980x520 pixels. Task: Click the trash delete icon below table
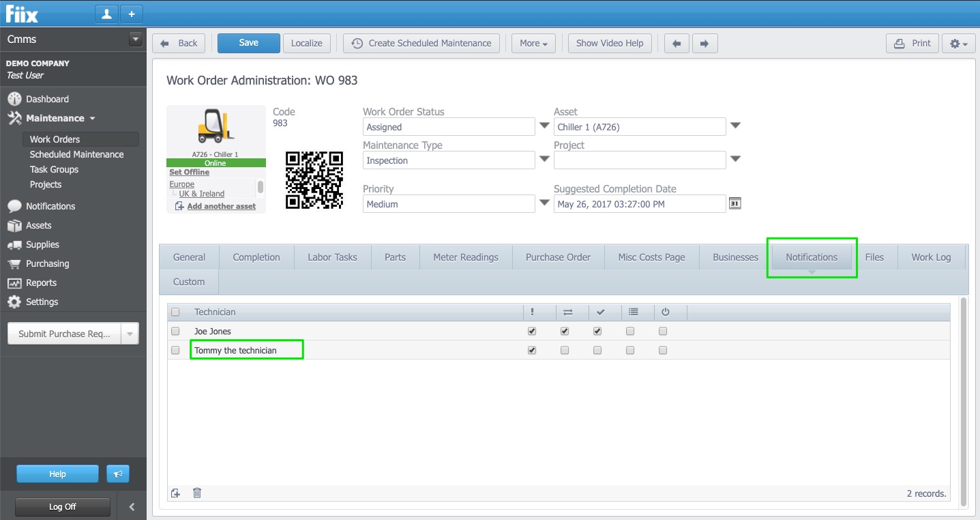click(x=197, y=493)
